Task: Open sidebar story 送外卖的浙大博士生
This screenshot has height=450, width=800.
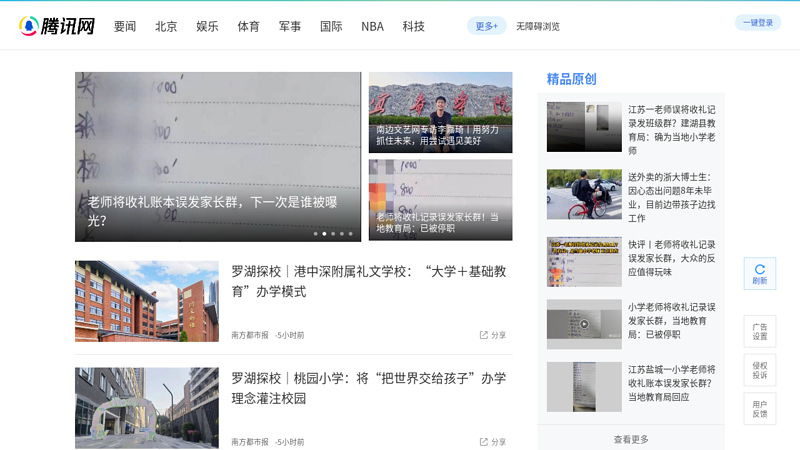Action: [x=671, y=197]
